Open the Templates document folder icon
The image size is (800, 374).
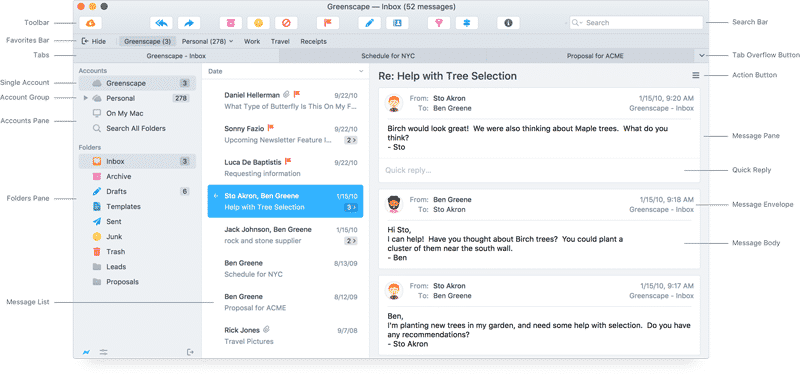97,207
